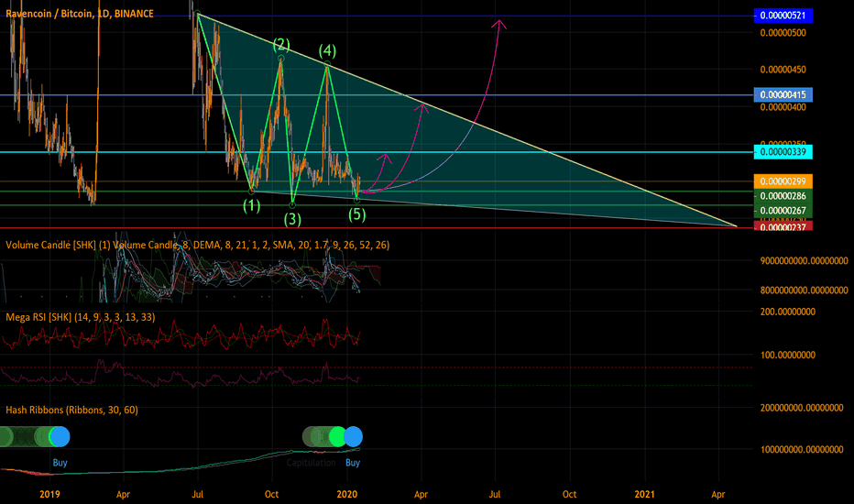Click wave label (2) on the chart
Image resolution: width=854 pixels, height=504 pixels.
pos(281,44)
